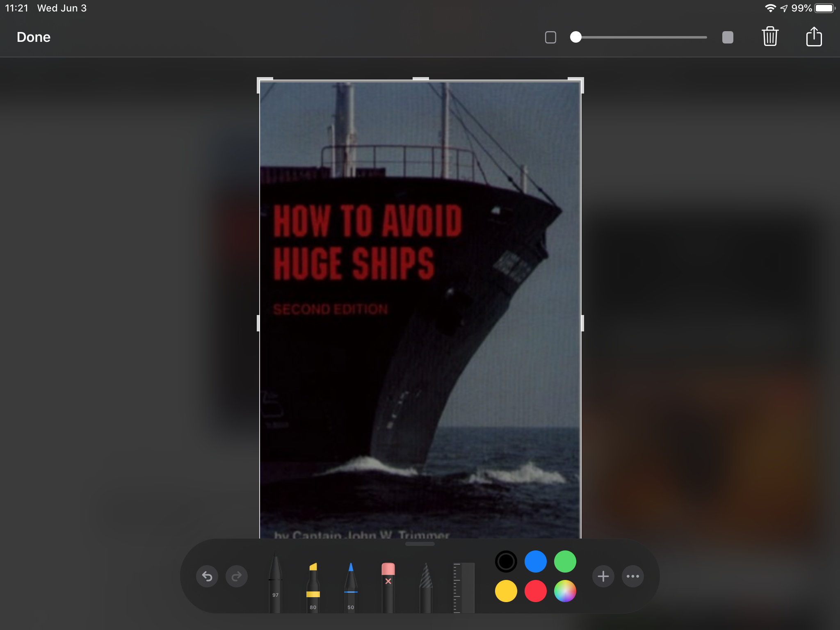The width and height of the screenshot is (840, 630).
Task: Tap the '99%' battery percentage text
Action: pos(802,8)
